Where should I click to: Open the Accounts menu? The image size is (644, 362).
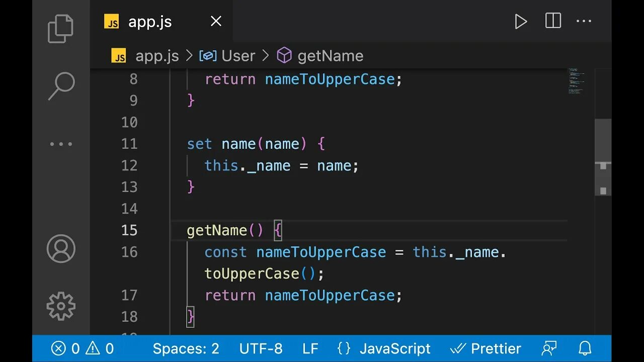(61, 248)
